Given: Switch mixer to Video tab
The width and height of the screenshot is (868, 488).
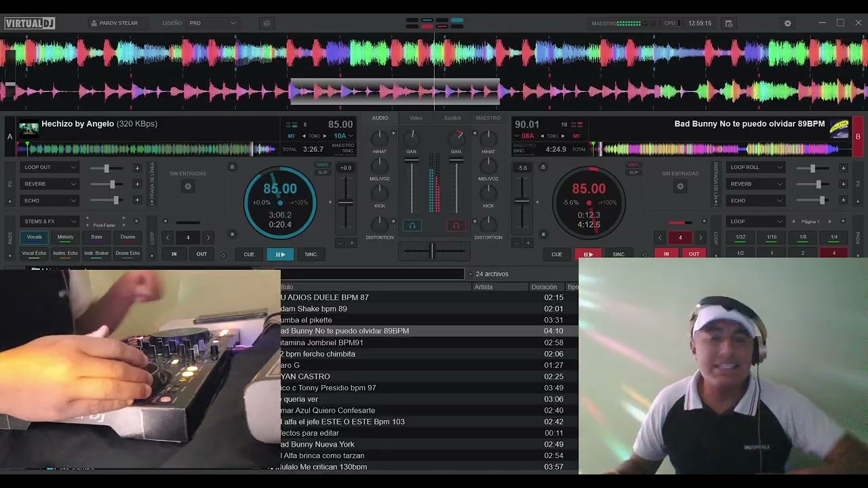Looking at the screenshot, I should point(416,118).
